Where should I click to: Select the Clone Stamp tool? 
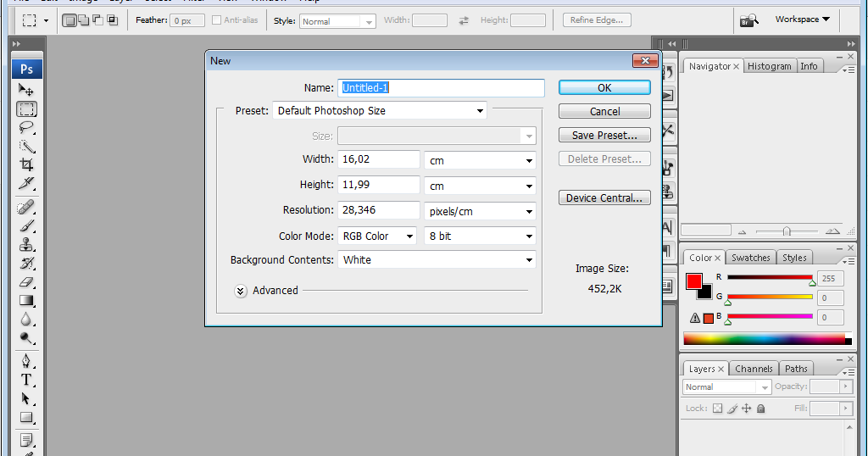click(26, 245)
